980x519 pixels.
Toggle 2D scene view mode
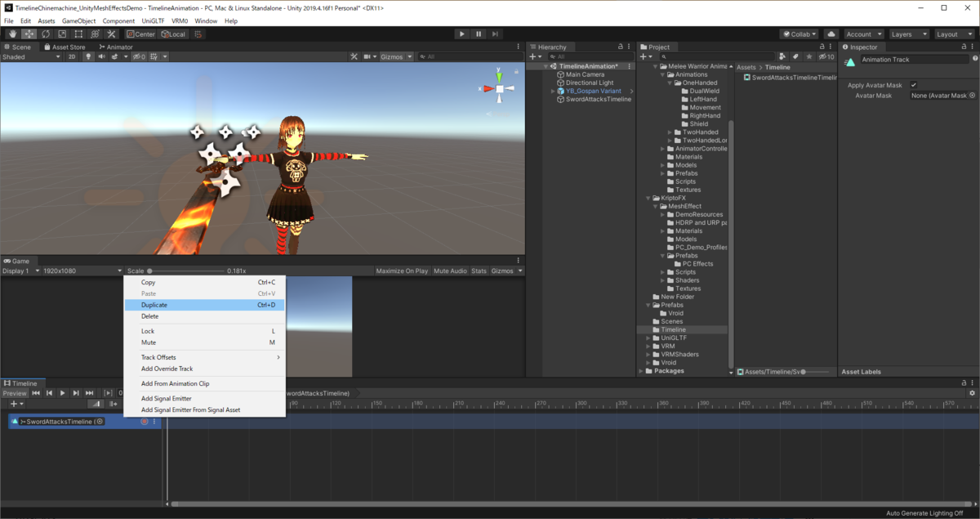[72, 56]
